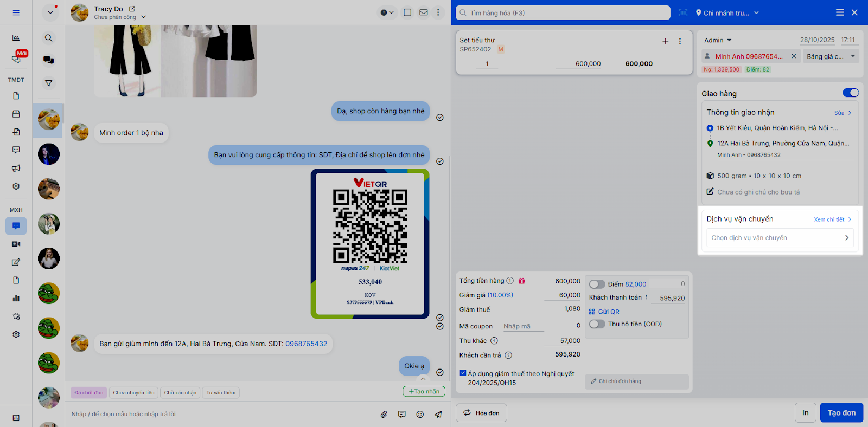Click the Hóa đơn button

(481, 413)
